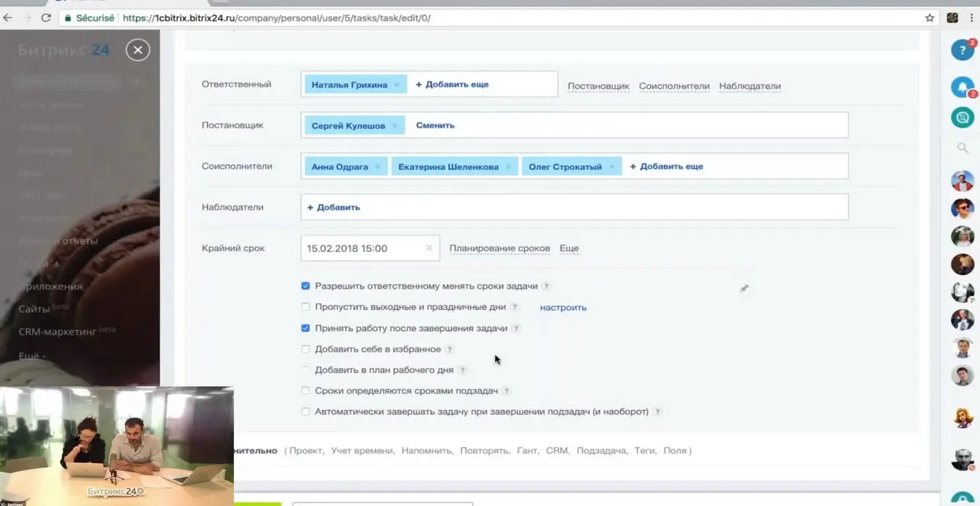
Task: Click the 'настроить' link for holidays
Action: click(x=563, y=308)
